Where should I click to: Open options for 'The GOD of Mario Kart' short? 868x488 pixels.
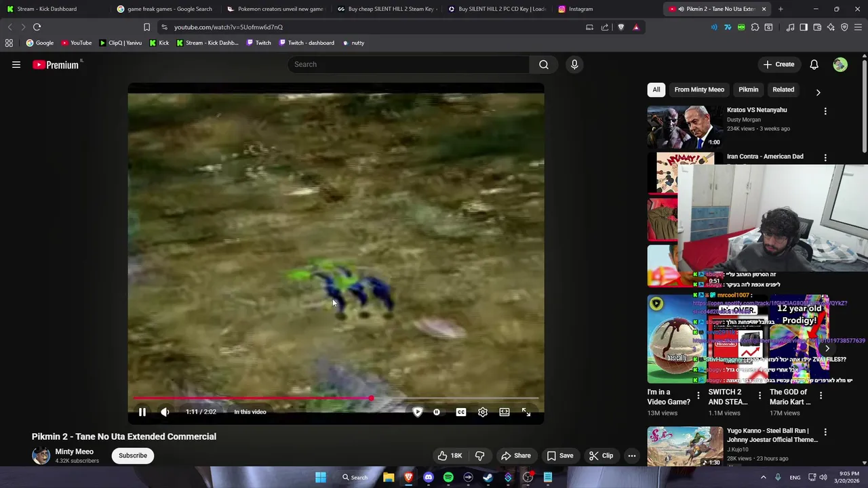tap(821, 395)
